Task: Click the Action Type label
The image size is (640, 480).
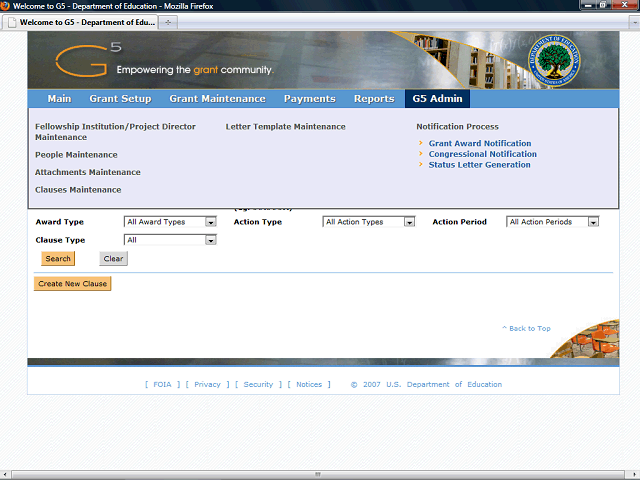Action: [258, 222]
